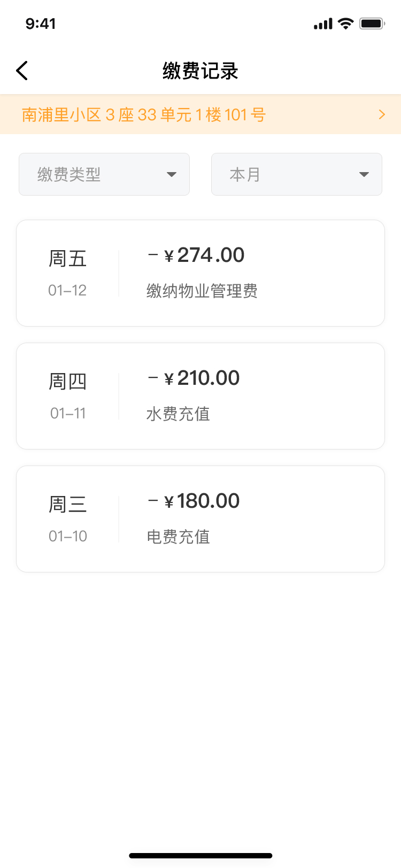This screenshot has height=868, width=401.
Task: Click the arrow in 缴费类型 filter
Action: click(x=172, y=174)
